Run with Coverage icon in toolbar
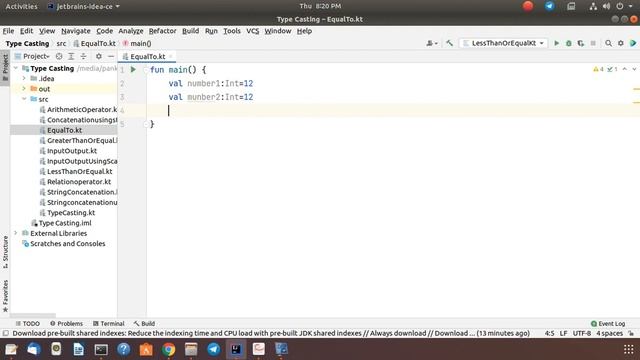Screen dimensions: 640x360 click(x=580, y=43)
